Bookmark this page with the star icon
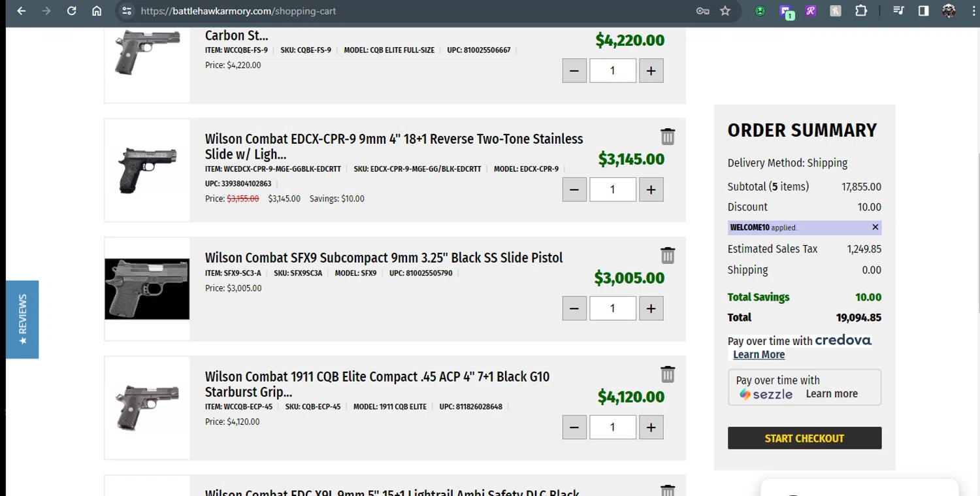The image size is (980, 496). pyautogui.click(x=725, y=11)
